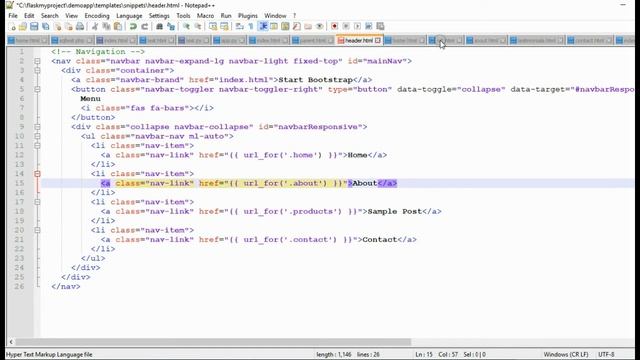Cut selection using the scissors icon
This screenshot has height=360, width=640.
point(95,27)
